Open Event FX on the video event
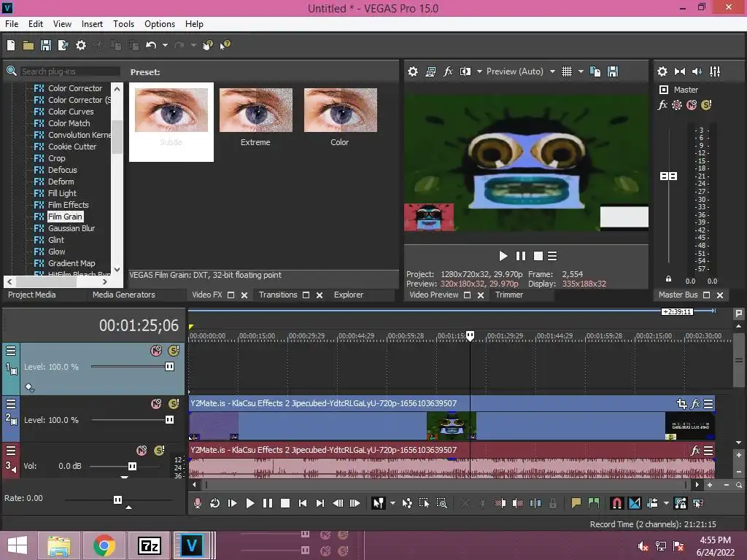 pos(695,404)
